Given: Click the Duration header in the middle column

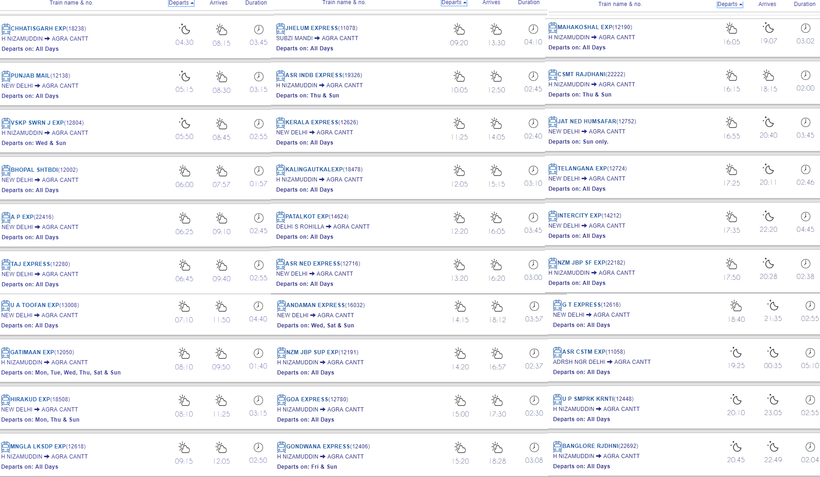Looking at the screenshot, I should (x=528, y=3).
